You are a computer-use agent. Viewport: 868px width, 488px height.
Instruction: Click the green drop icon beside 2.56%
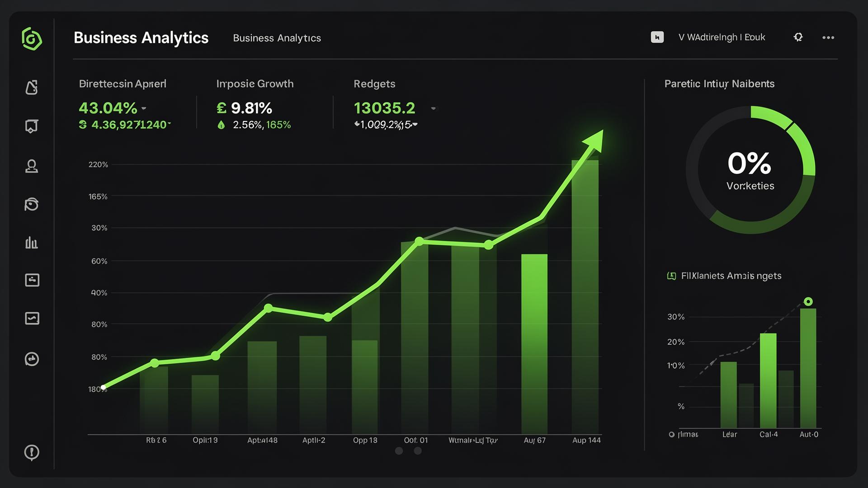(221, 125)
